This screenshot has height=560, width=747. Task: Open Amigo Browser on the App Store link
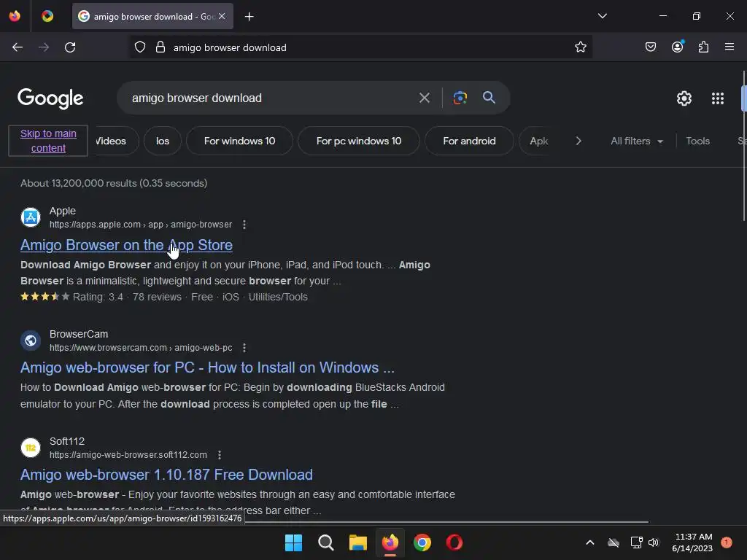(x=126, y=245)
